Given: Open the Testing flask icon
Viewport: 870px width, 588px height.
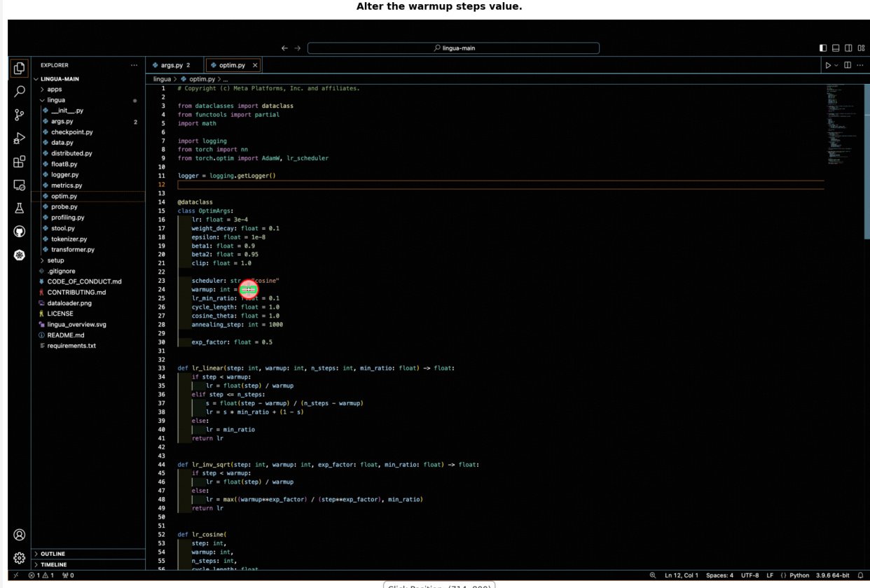Looking at the screenshot, I should pos(20,209).
